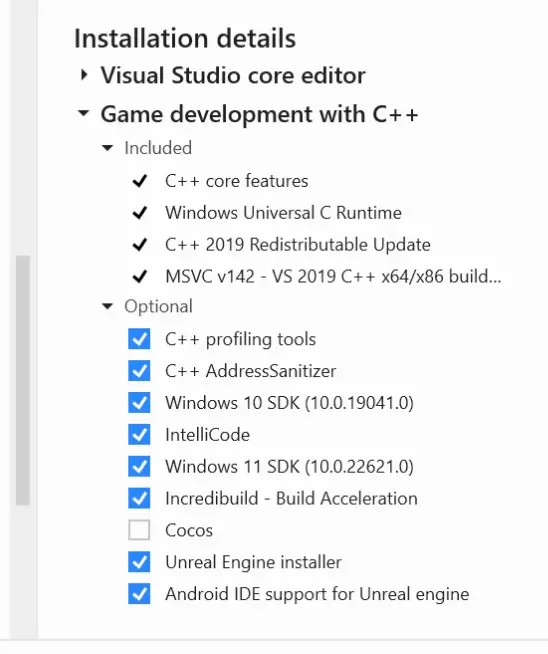Disable the IntelliCode component
This screenshot has width=548, height=654.
[139, 435]
